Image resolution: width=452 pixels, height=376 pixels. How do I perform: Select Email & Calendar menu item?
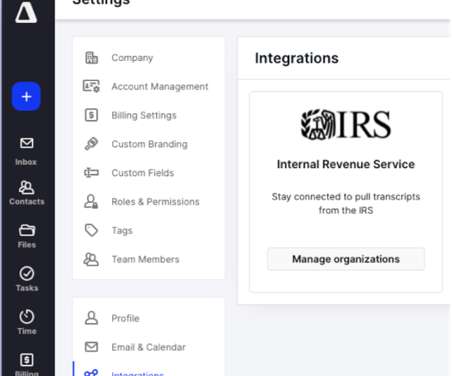(148, 347)
